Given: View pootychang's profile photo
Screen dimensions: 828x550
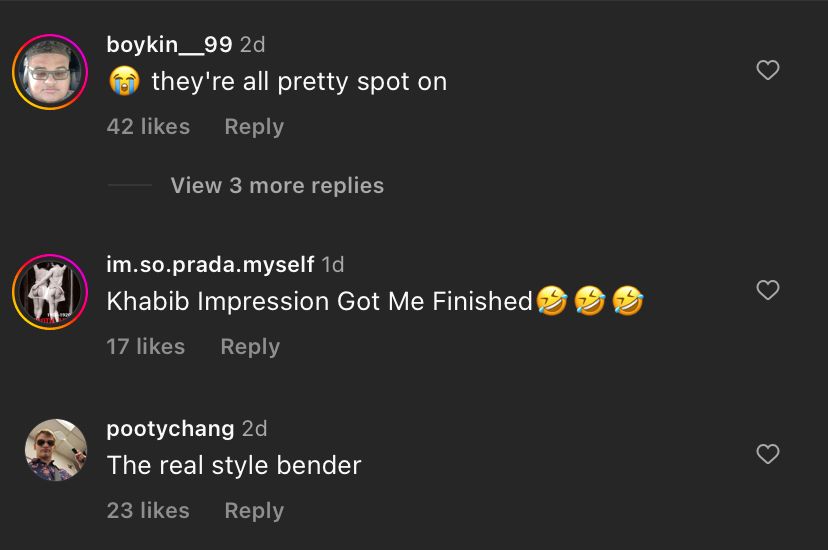Looking at the screenshot, I should point(56,450).
